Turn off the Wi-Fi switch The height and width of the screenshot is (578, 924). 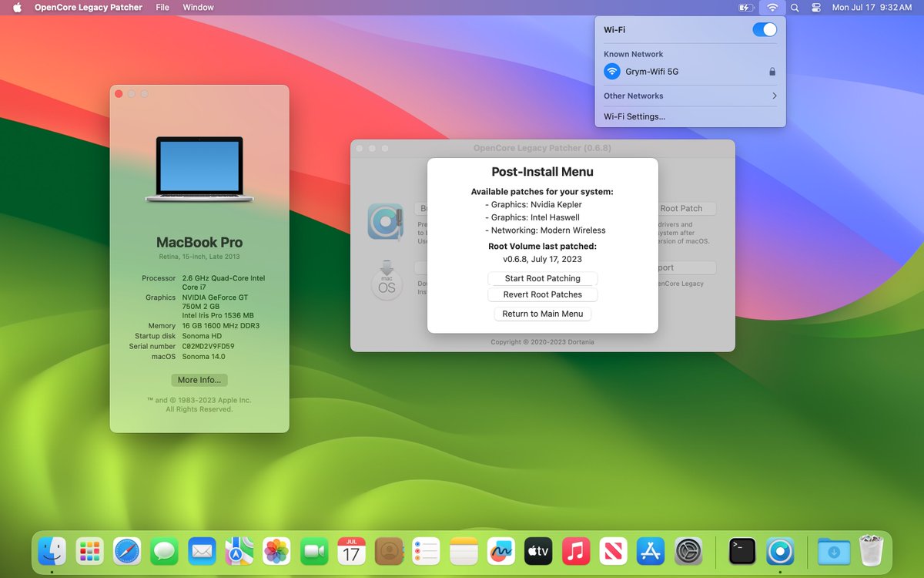tap(765, 29)
